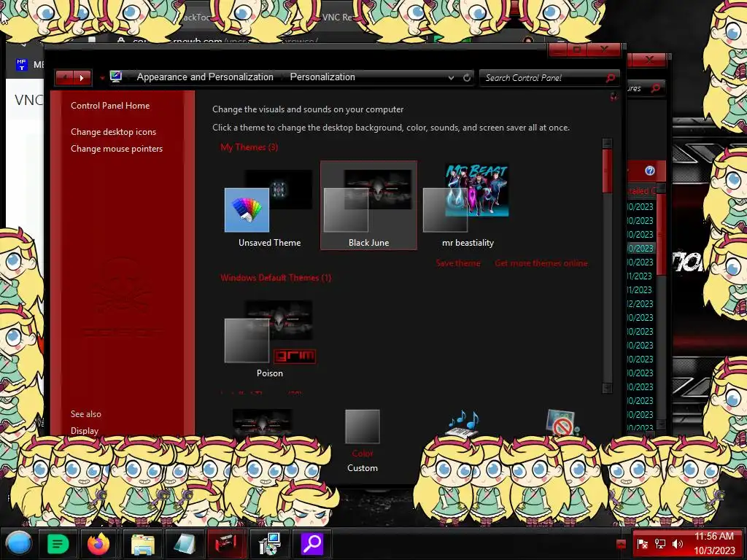Apply the Black June theme
The image size is (747, 560).
tap(368, 206)
